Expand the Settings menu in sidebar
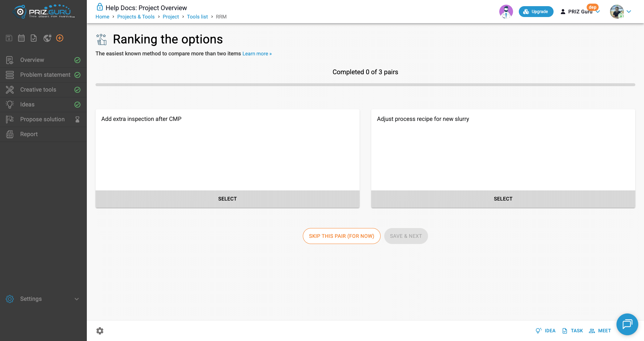644x341 pixels. pyautogui.click(x=43, y=299)
